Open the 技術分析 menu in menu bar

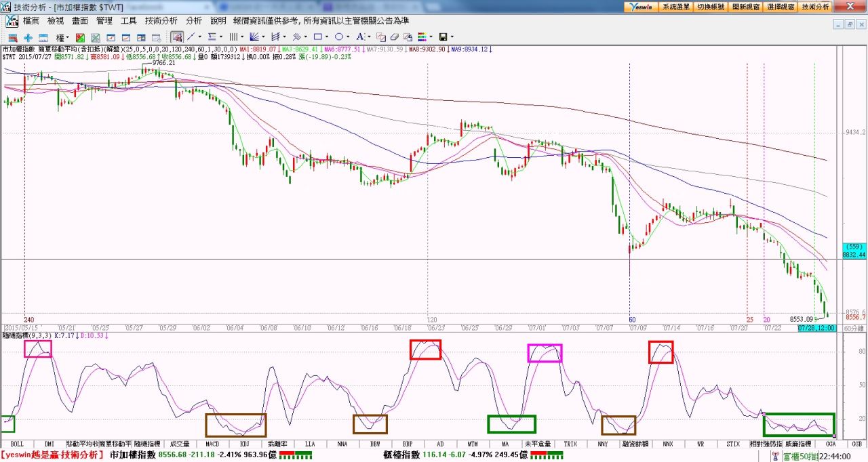(161, 21)
